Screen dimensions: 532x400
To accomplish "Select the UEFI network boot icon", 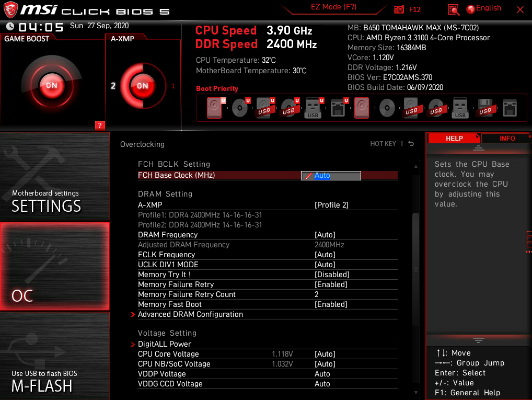I will pyautogui.click(x=338, y=108).
